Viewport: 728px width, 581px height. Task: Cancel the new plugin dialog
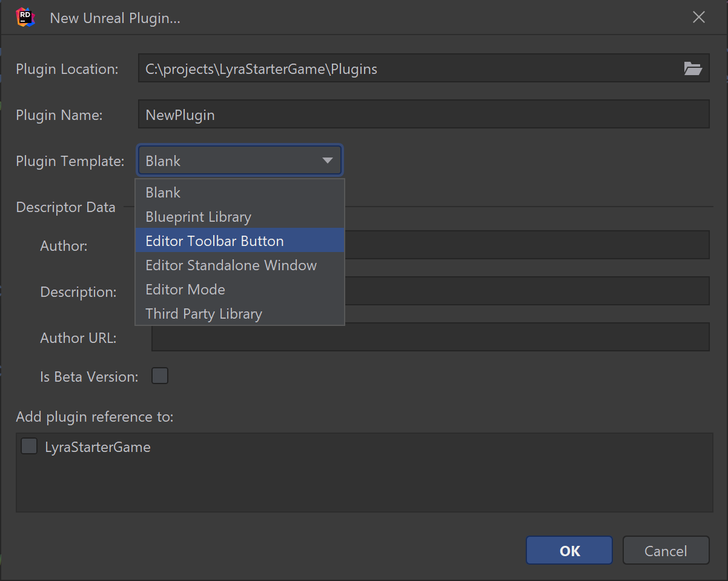coord(666,550)
